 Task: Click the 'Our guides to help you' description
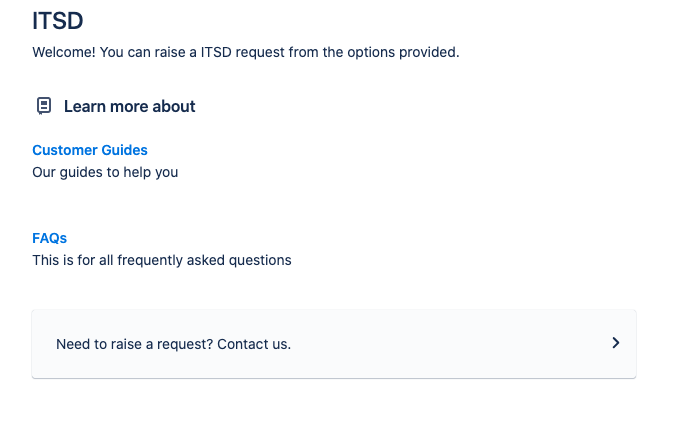[105, 172]
